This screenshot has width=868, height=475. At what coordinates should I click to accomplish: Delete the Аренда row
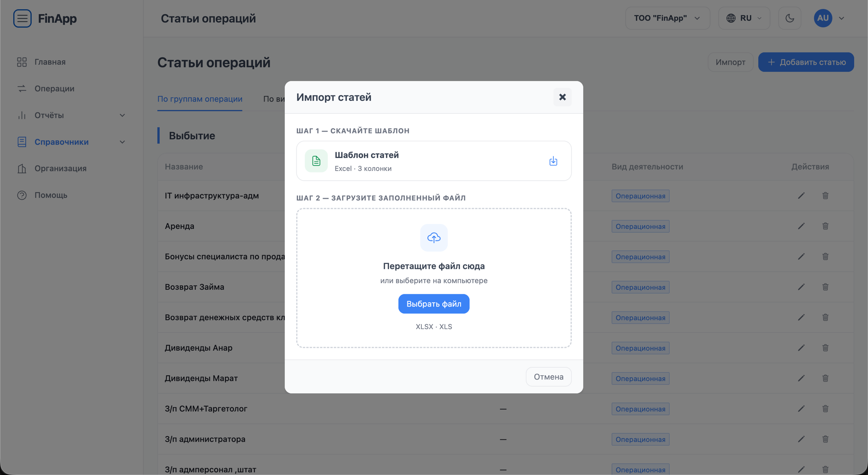[825, 226]
